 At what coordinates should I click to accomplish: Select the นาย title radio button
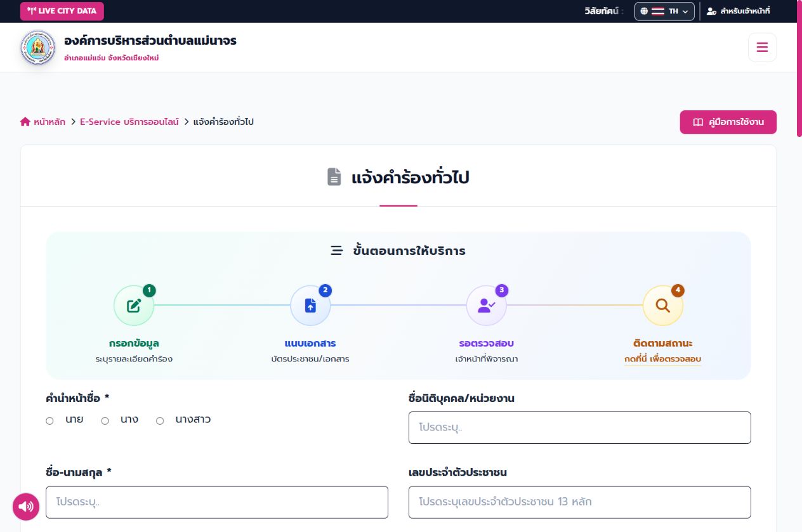[x=49, y=421]
